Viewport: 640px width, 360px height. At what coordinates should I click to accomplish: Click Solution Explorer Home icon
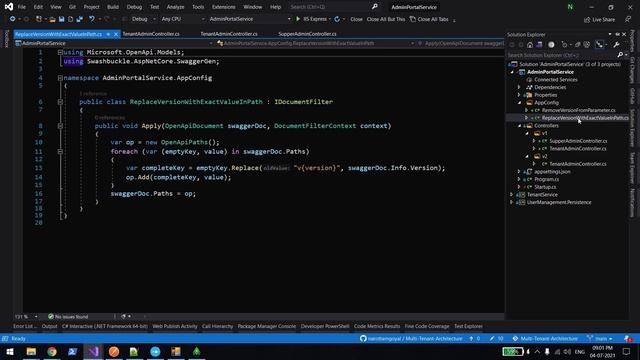[x=530, y=45]
